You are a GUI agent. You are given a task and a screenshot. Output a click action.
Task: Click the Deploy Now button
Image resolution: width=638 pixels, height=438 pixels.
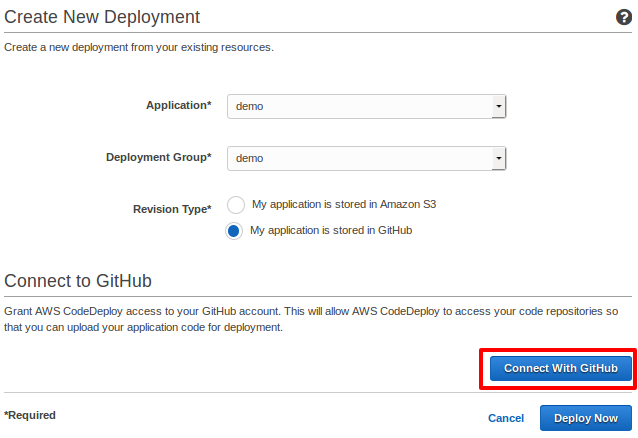point(586,418)
